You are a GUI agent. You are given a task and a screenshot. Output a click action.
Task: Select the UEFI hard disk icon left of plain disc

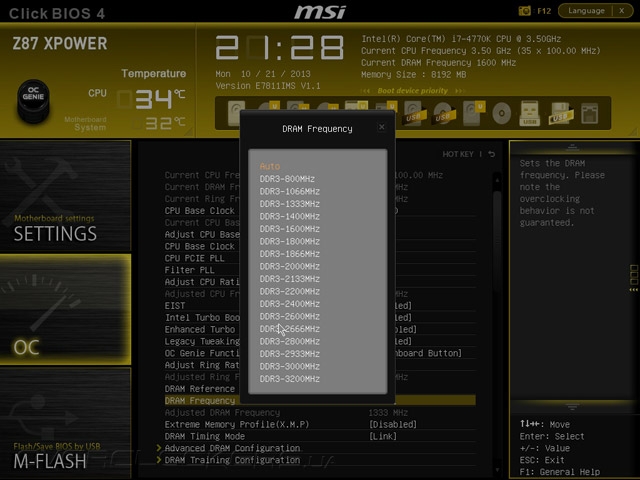click(x=473, y=113)
